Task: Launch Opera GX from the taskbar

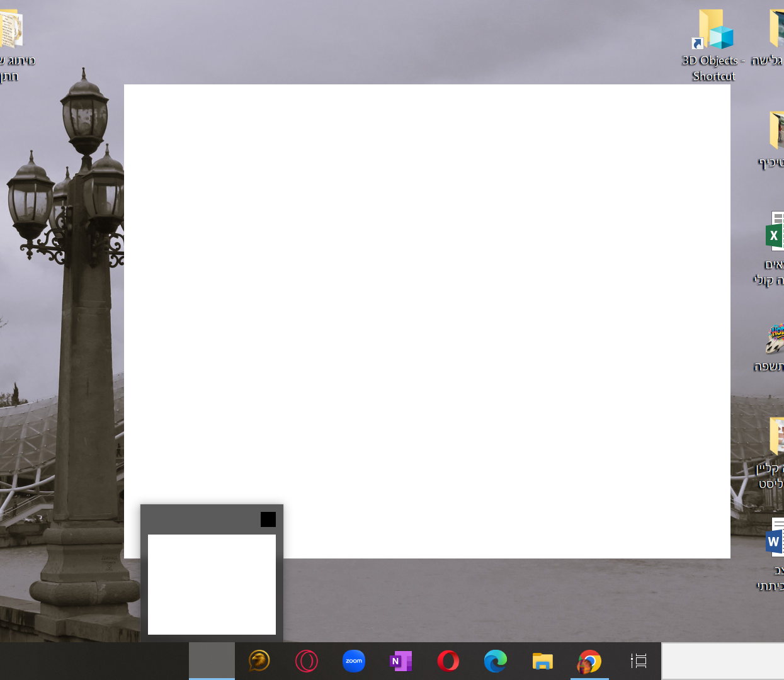Action: point(307,661)
